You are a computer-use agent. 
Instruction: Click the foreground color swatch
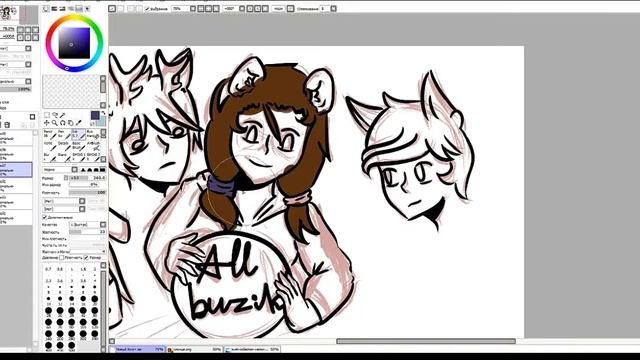95,115
